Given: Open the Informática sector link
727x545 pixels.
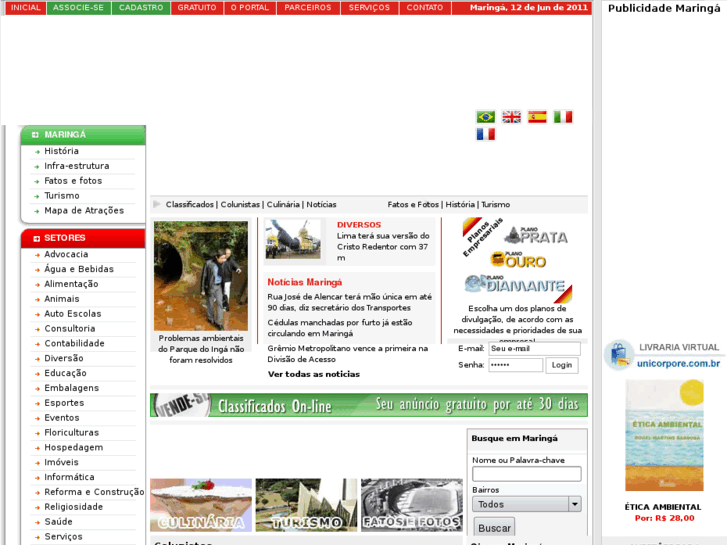Looking at the screenshot, I should click(70, 477).
